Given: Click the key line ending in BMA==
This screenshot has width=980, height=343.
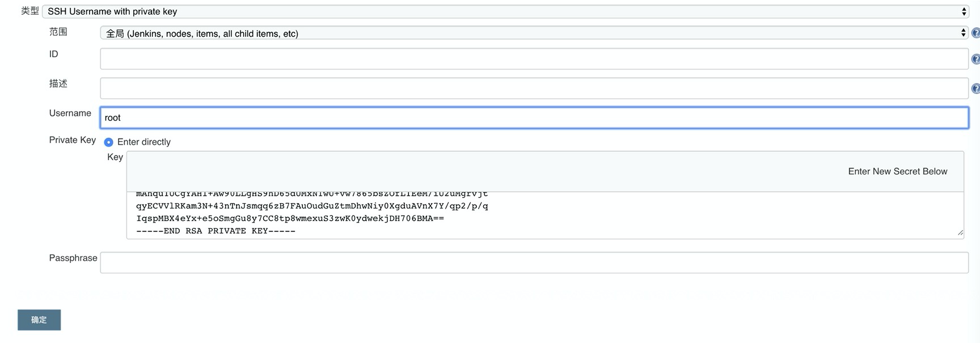Looking at the screenshot, I should tap(290, 219).
